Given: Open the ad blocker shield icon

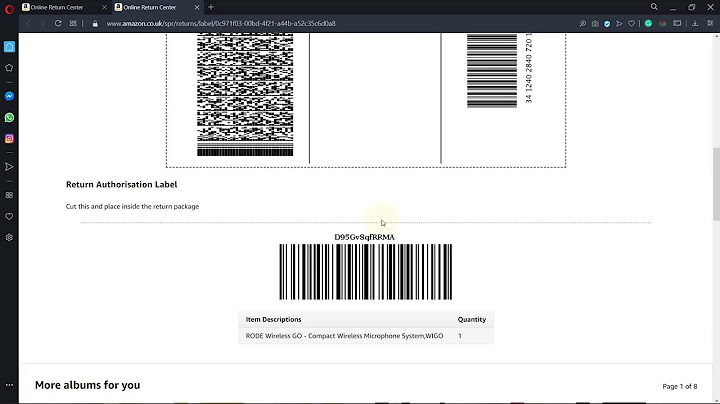Looking at the screenshot, I should [x=607, y=23].
